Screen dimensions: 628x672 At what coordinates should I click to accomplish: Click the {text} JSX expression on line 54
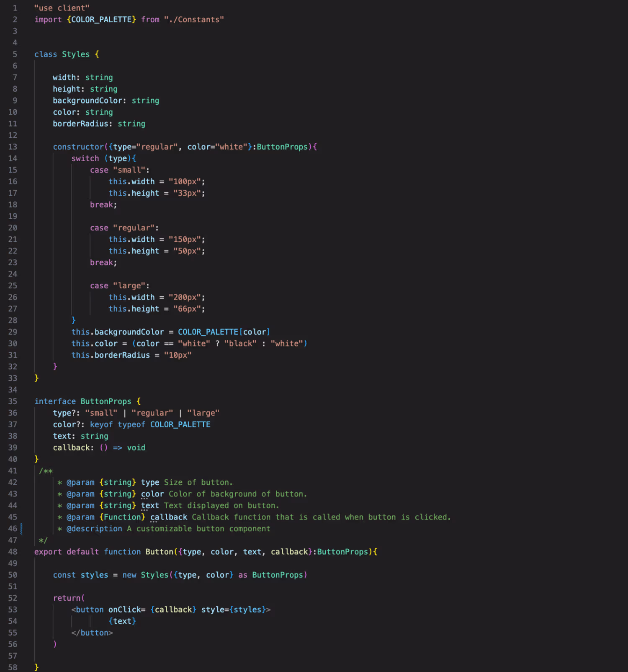[x=122, y=621]
